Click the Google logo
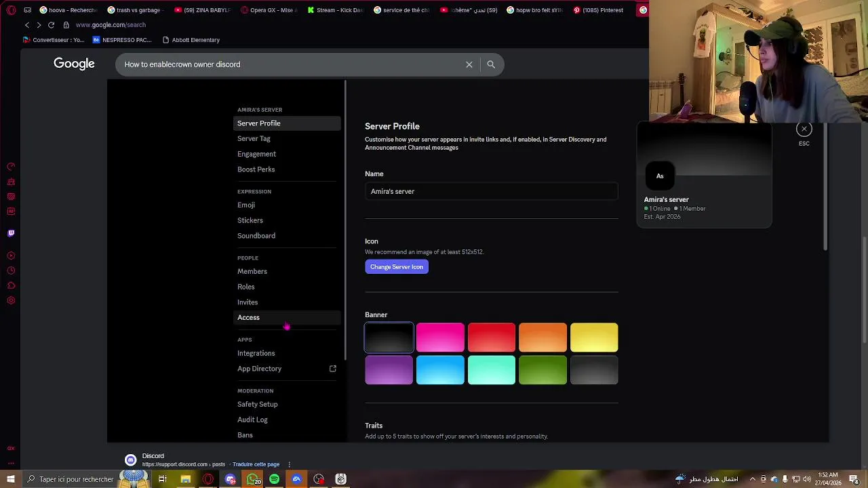868x488 pixels. coord(74,64)
